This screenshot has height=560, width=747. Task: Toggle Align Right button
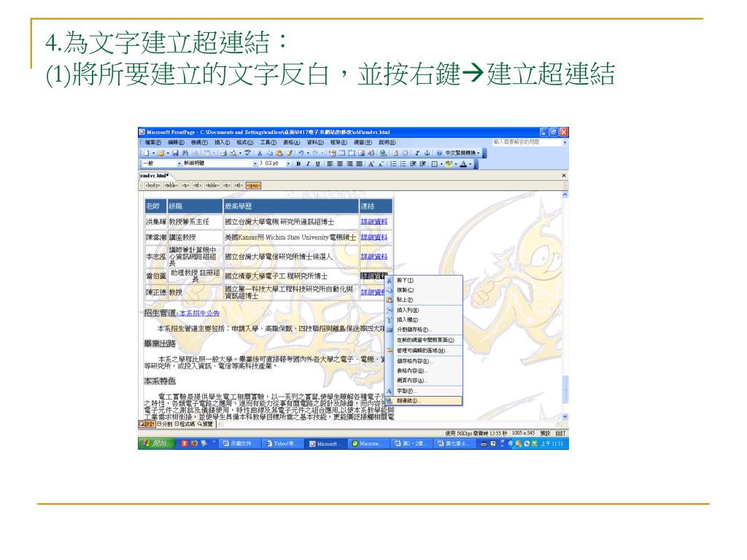click(x=349, y=164)
